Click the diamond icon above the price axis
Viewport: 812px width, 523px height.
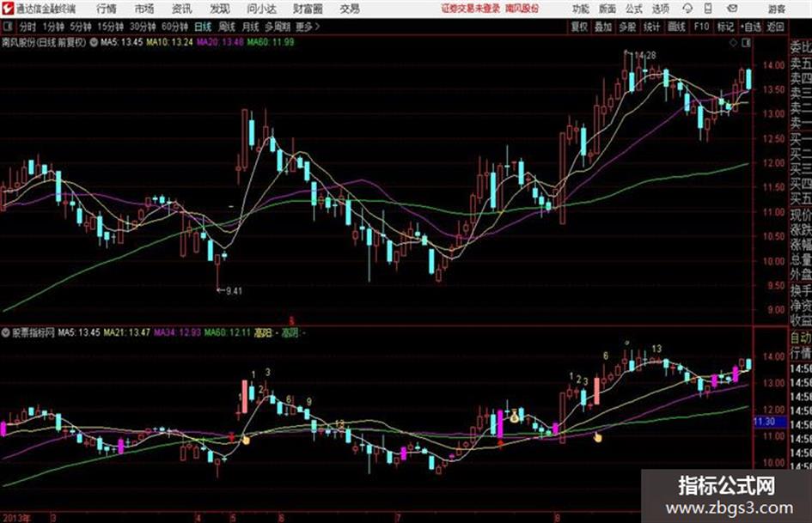click(x=733, y=43)
